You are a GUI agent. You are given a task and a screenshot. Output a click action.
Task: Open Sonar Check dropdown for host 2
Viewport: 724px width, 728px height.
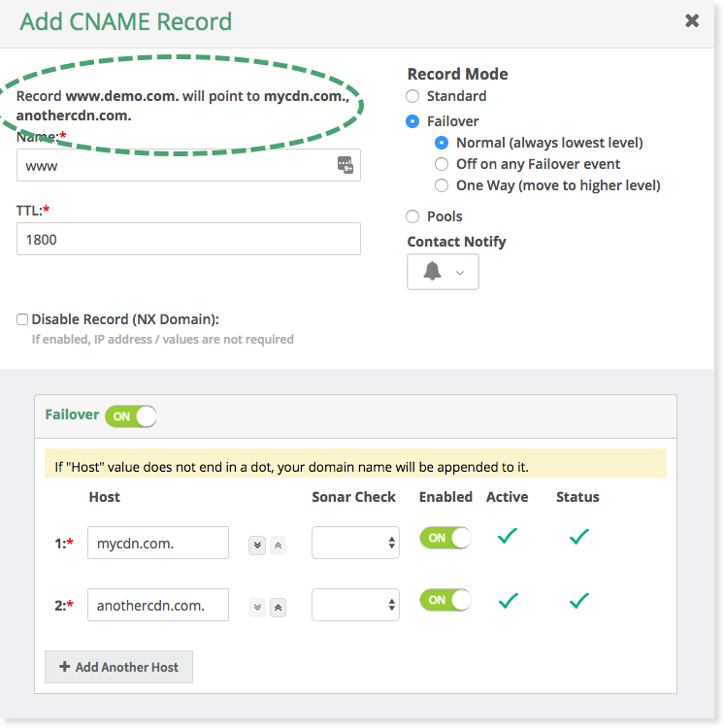355,605
